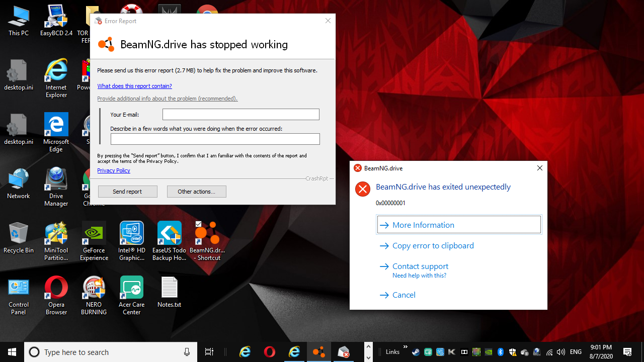Select BeamNG.drive Shortcut on desktop
Screen dimensions: 644x362
[x=207, y=242]
